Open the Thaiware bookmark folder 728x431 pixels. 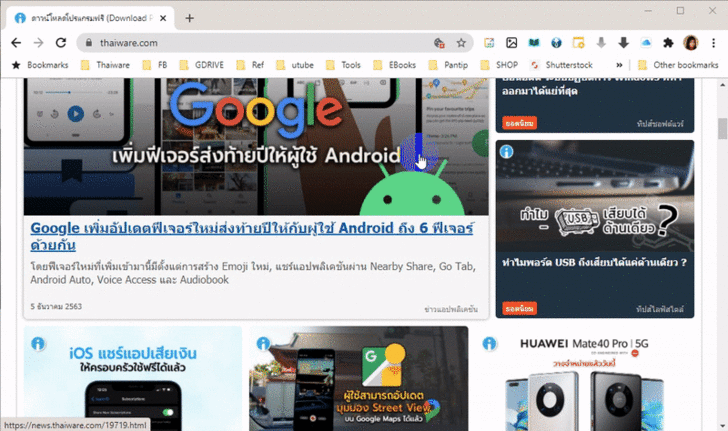coord(105,65)
